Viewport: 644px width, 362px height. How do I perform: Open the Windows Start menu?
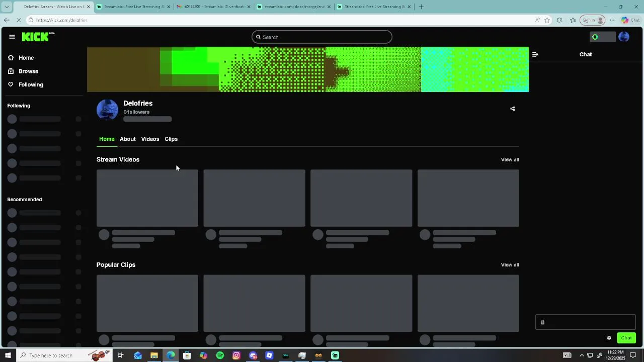8,355
